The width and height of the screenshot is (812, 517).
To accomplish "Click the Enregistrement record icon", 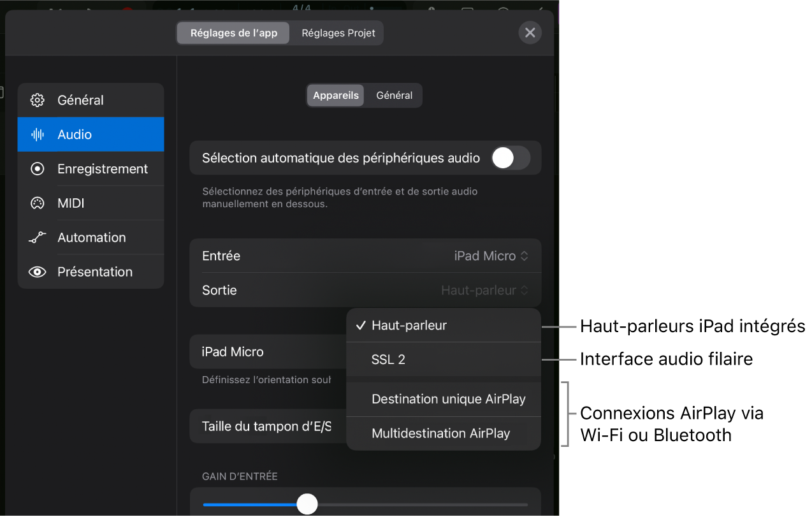I will [37, 168].
